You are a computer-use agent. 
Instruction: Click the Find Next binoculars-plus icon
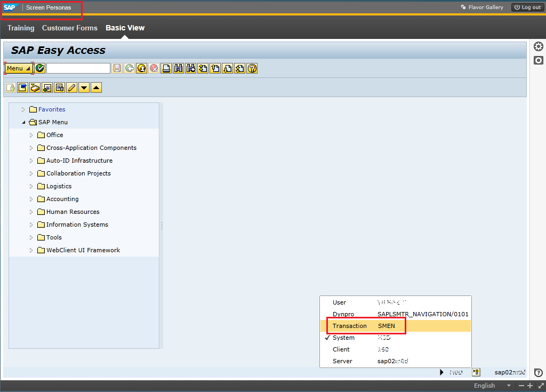click(x=191, y=68)
